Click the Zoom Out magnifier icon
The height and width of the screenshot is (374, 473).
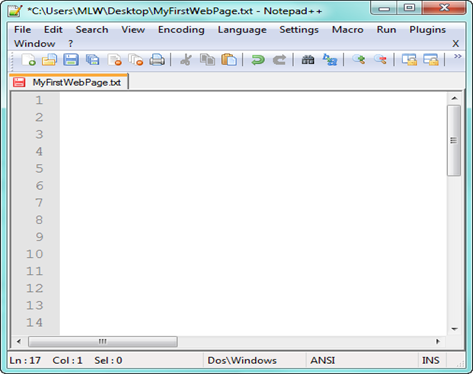(380, 60)
